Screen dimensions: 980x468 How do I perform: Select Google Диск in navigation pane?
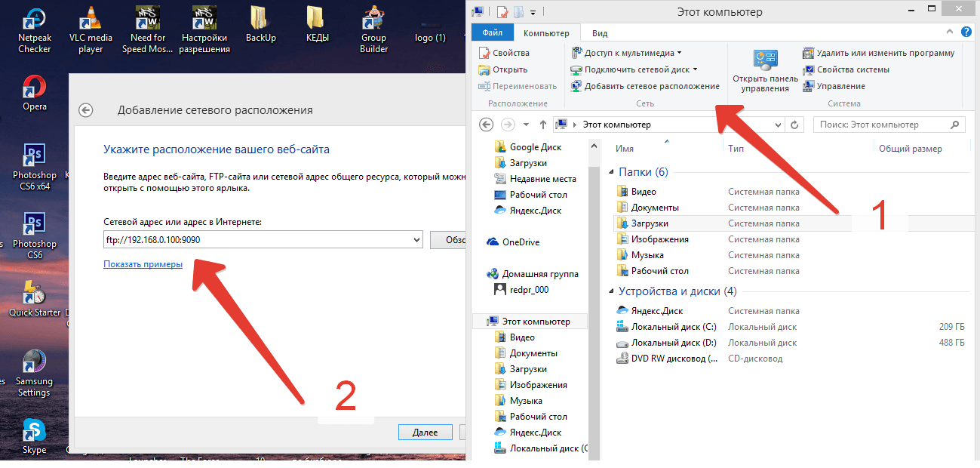[527, 147]
